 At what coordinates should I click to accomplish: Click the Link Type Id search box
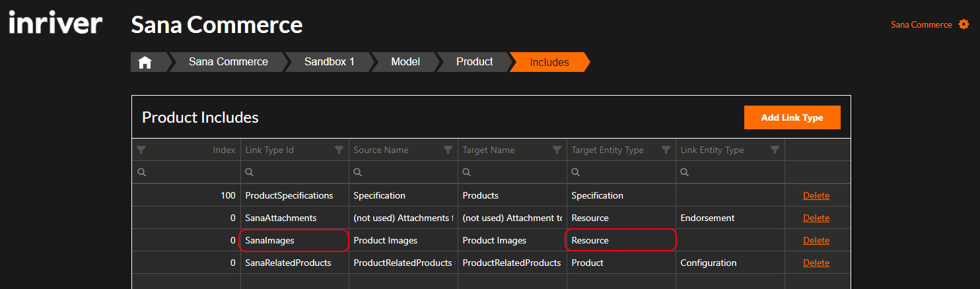click(x=295, y=172)
